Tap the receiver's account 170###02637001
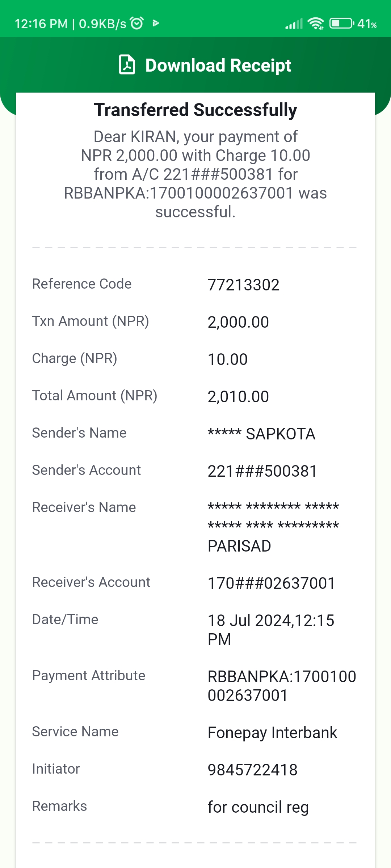The width and height of the screenshot is (391, 868). click(272, 583)
